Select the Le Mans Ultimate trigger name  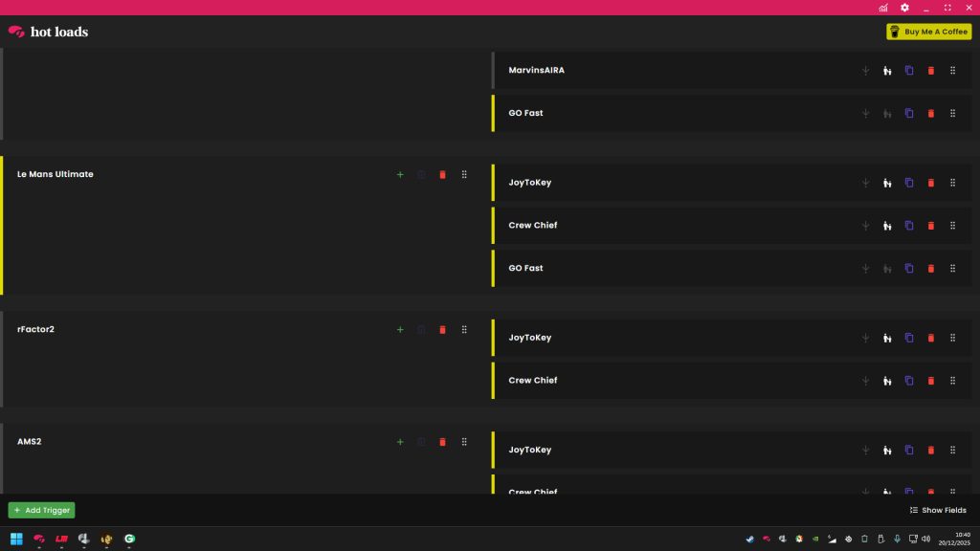point(56,174)
